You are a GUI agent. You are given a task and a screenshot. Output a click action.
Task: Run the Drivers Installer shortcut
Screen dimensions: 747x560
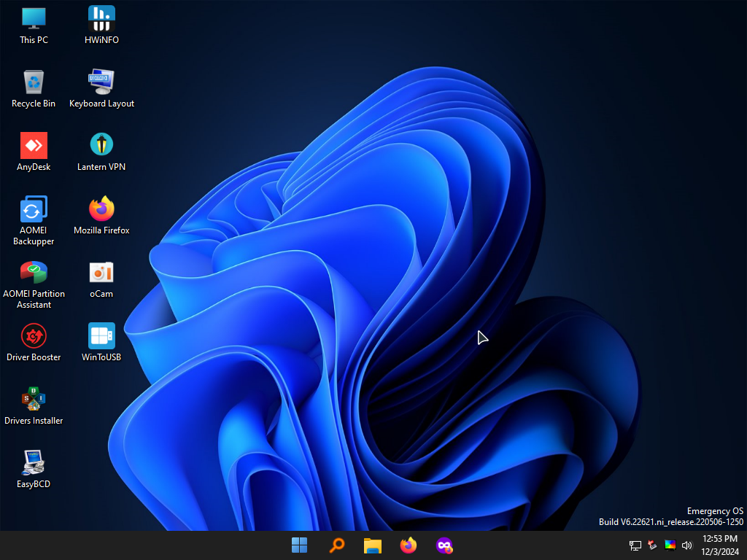click(34, 399)
